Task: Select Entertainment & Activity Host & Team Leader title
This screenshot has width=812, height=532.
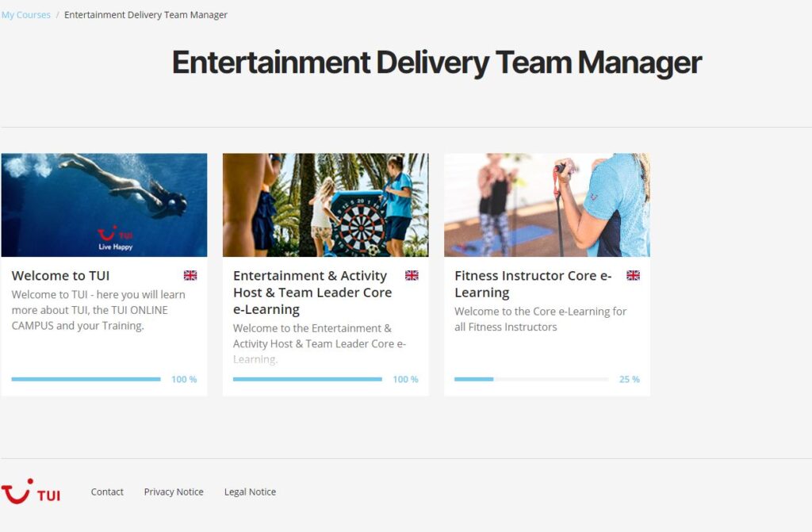Action: pos(312,292)
